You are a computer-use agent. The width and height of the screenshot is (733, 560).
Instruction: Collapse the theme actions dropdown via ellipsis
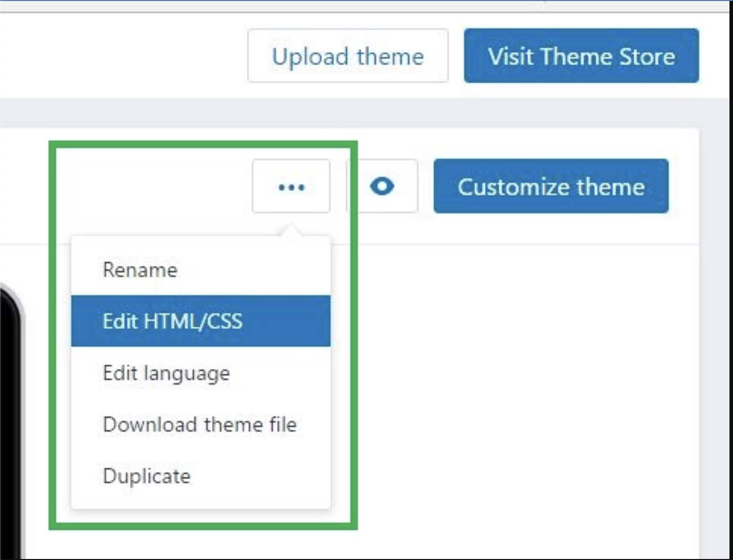[291, 186]
